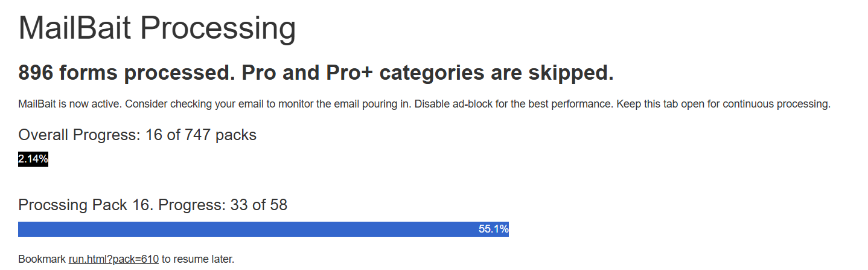
Task: Click the "Progress: 33 of 58" count
Action: pos(223,205)
